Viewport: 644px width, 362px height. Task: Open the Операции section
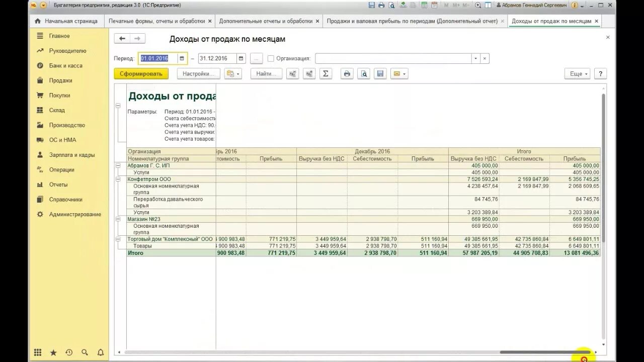click(x=61, y=169)
